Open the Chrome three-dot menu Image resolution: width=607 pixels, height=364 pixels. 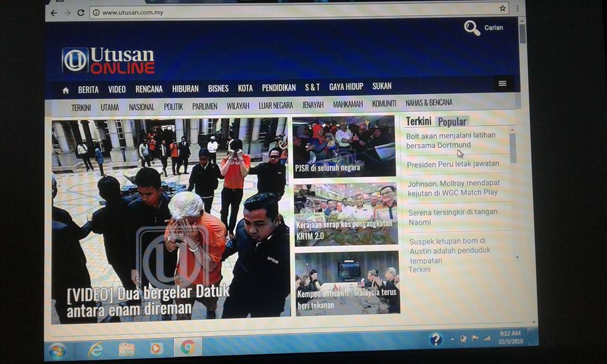(518, 9)
